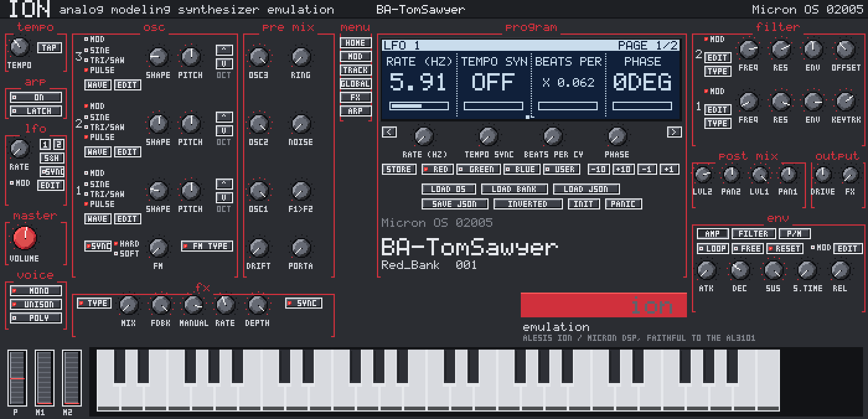Toggle the envelope Loop switch

click(713, 249)
